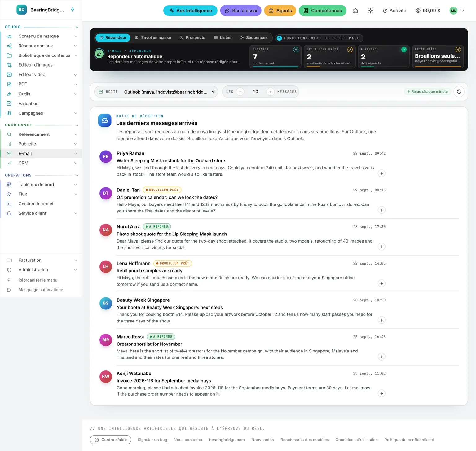Open the Activité link in the top bar
The width and height of the screenshot is (476, 451).
coord(394,11)
